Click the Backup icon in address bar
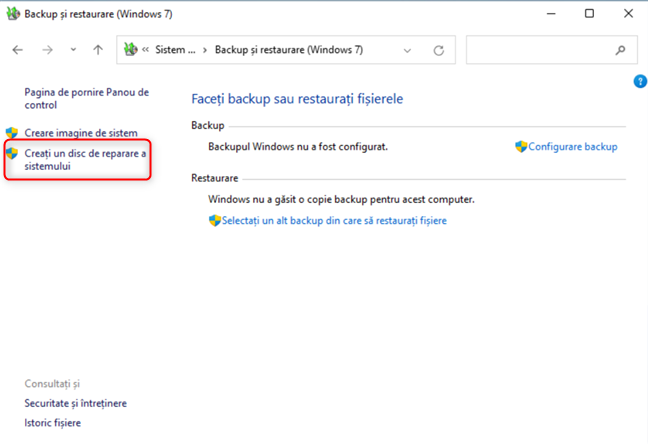 [131, 50]
